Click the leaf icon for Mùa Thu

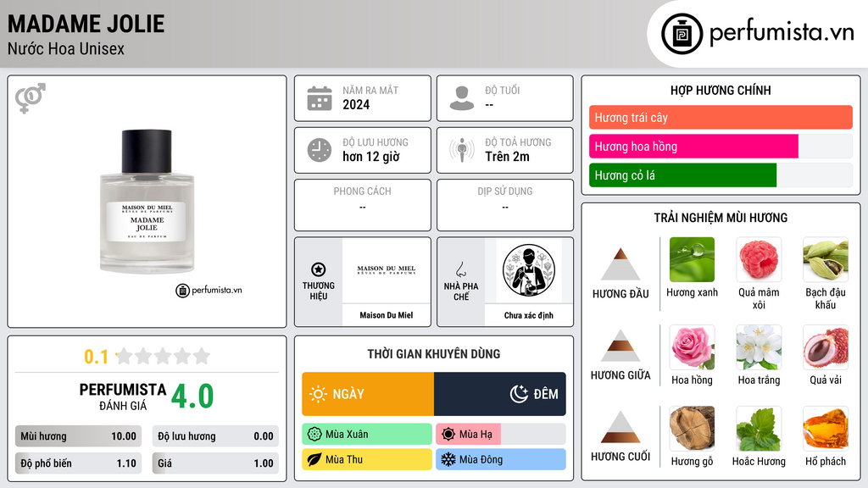pos(314,460)
